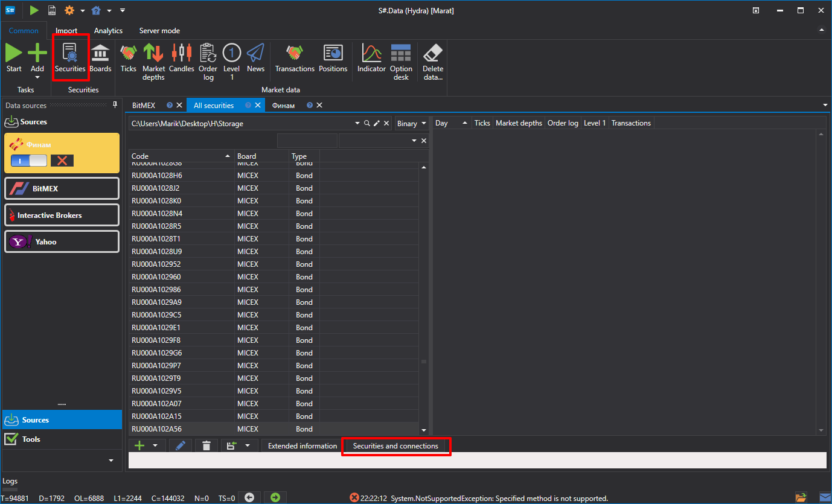This screenshot has width=832, height=504.
Task: Clear the storage path with X icon
Action: coord(386,123)
